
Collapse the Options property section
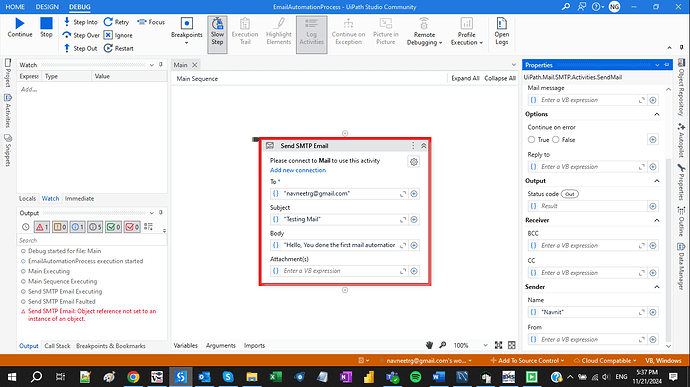[657, 114]
